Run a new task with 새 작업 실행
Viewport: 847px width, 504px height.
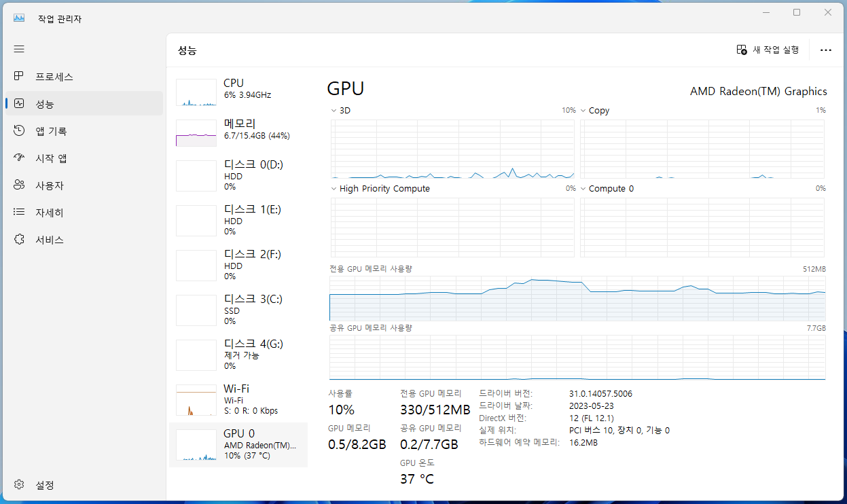point(768,50)
